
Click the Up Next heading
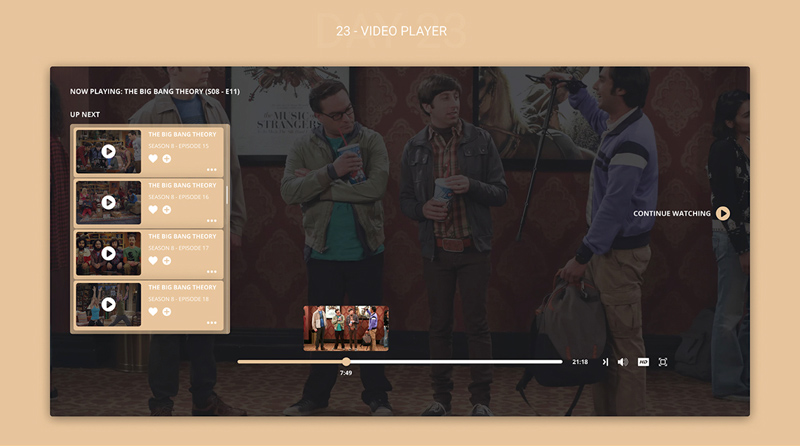85,114
